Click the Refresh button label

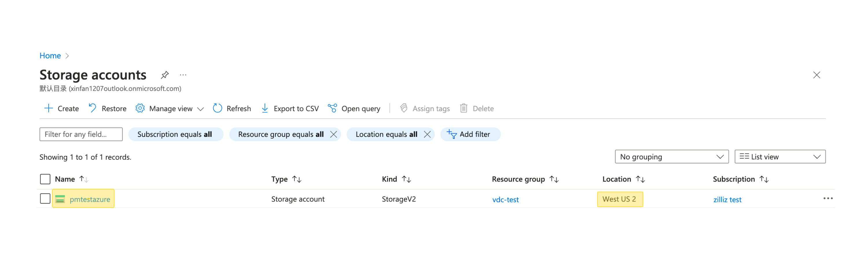coord(239,108)
